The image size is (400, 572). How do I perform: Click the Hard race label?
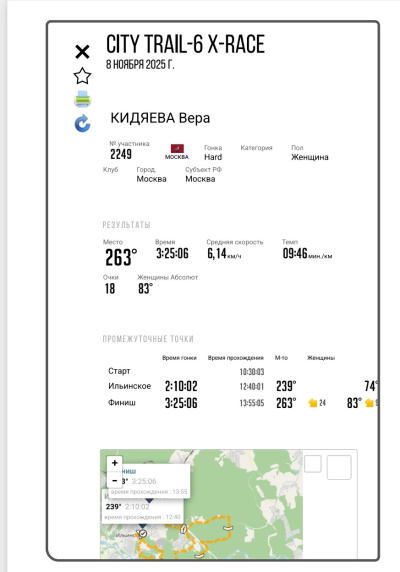tap(213, 157)
